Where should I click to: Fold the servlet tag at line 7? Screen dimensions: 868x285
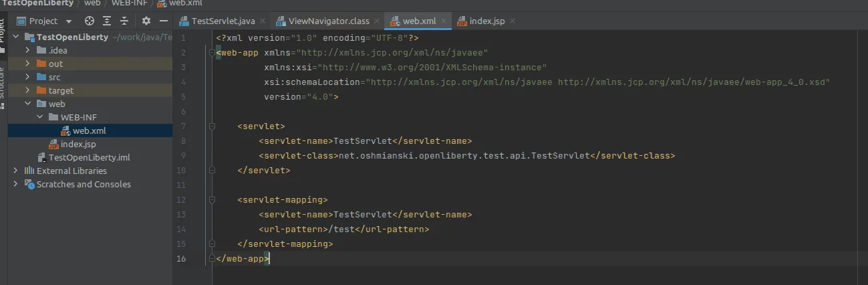click(x=210, y=126)
